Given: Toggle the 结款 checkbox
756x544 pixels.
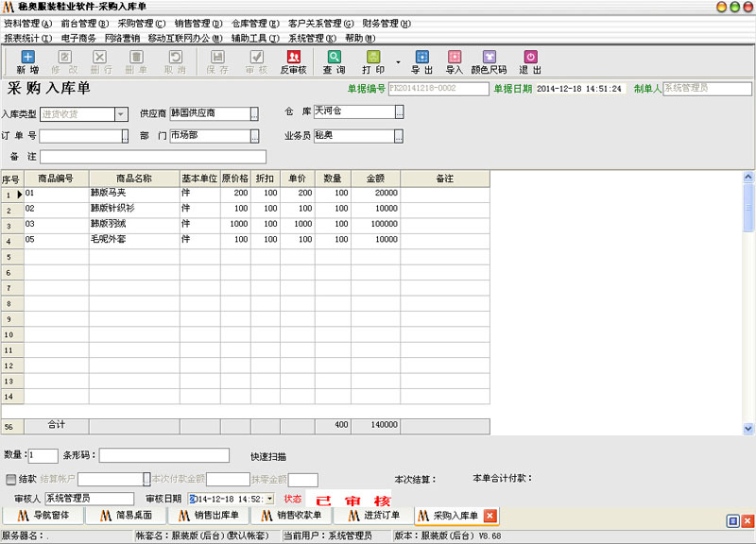Looking at the screenshot, I should [x=10, y=479].
